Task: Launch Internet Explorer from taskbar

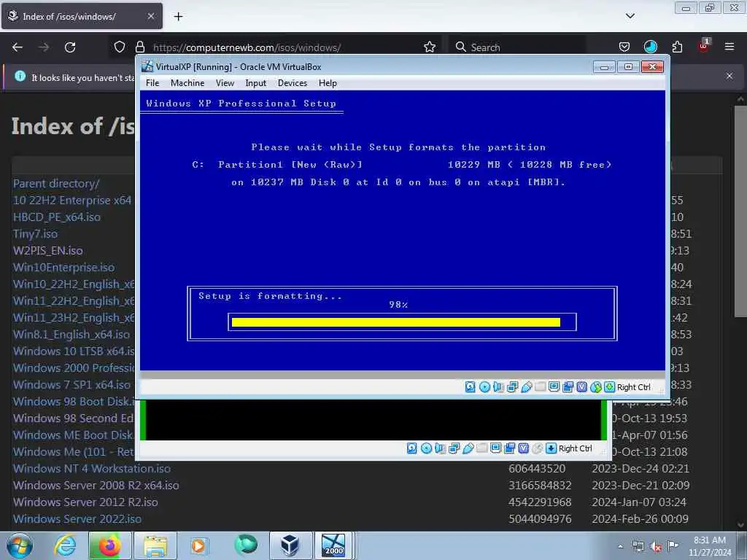Action: click(x=64, y=545)
